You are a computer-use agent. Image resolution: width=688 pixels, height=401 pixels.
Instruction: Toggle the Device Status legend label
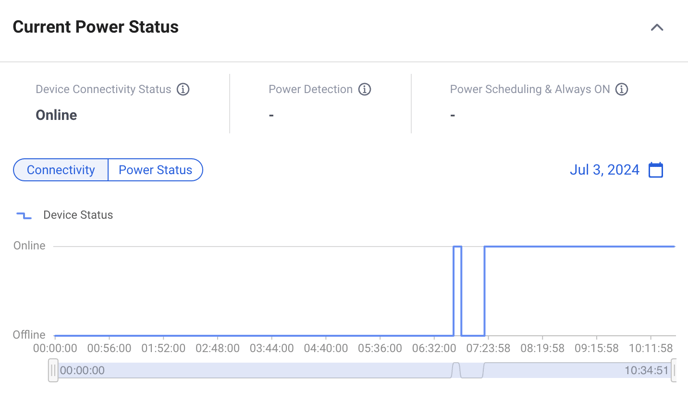78,215
